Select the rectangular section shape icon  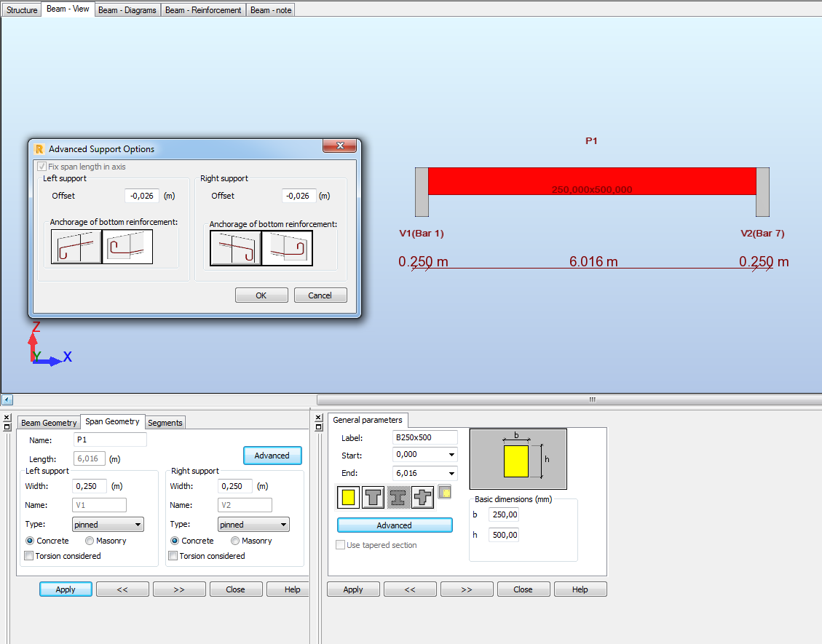pyautogui.click(x=348, y=496)
